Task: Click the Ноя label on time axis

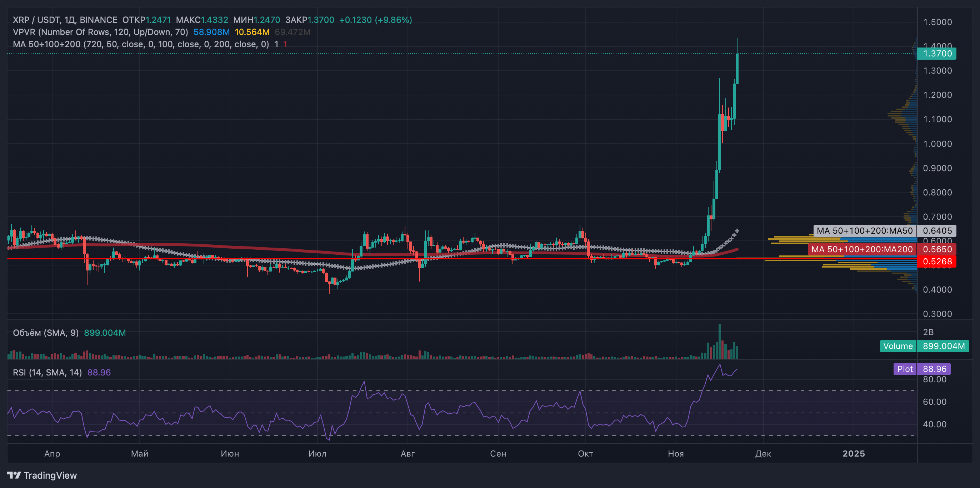Action: click(x=676, y=454)
